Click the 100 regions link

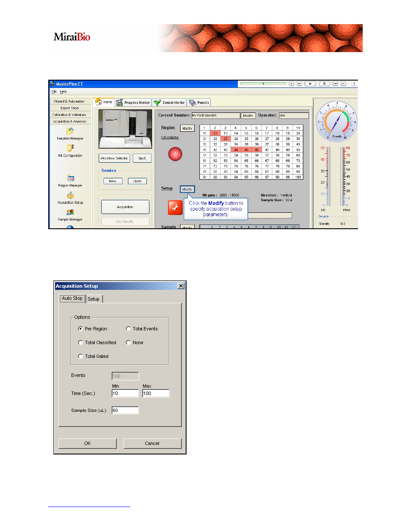[x=170, y=137]
